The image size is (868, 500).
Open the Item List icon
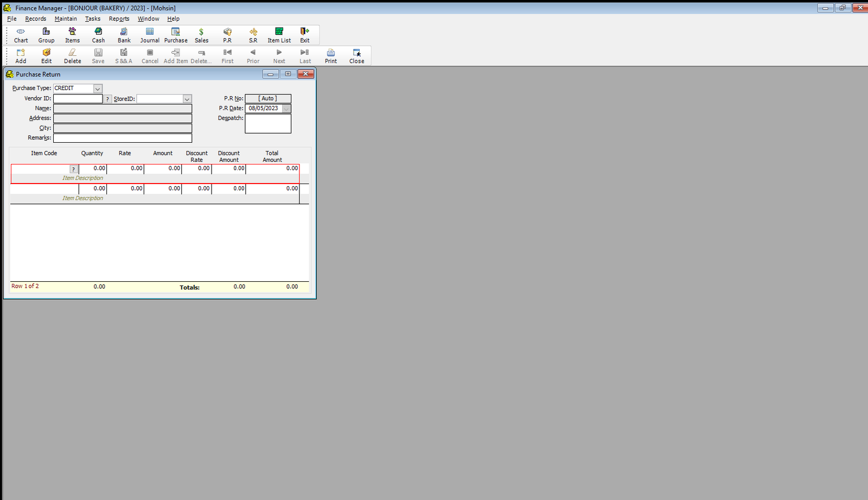[279, 35]
